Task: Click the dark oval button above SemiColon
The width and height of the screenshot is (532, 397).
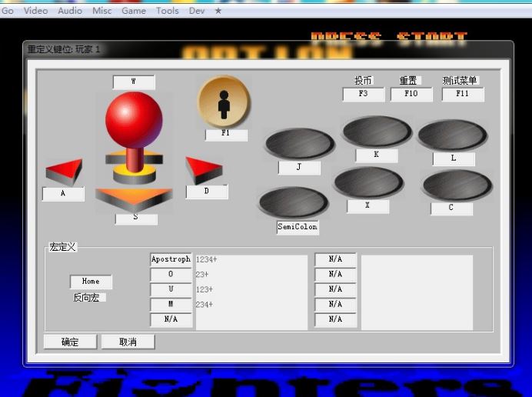Action: pos(294,202)
